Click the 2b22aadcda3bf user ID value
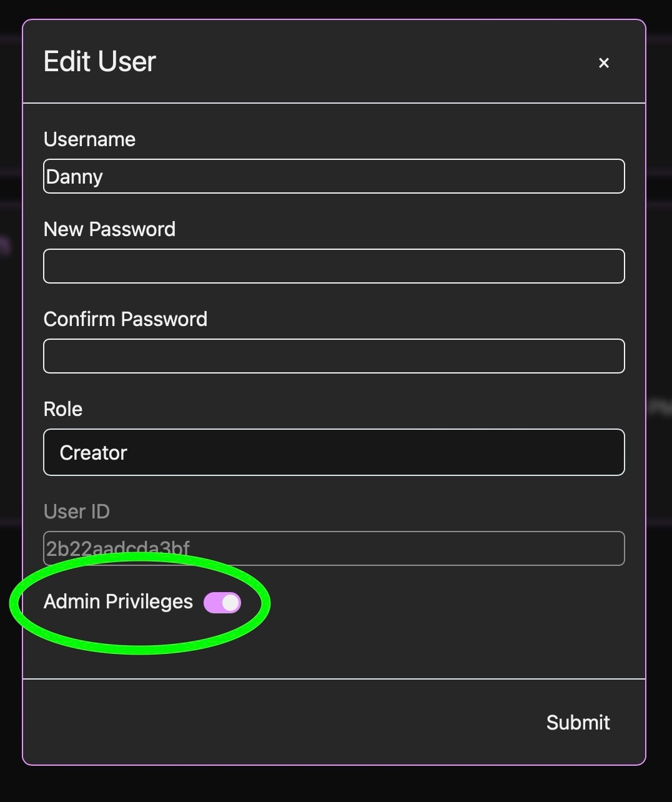672x802 pixels. tap(117, 548)
